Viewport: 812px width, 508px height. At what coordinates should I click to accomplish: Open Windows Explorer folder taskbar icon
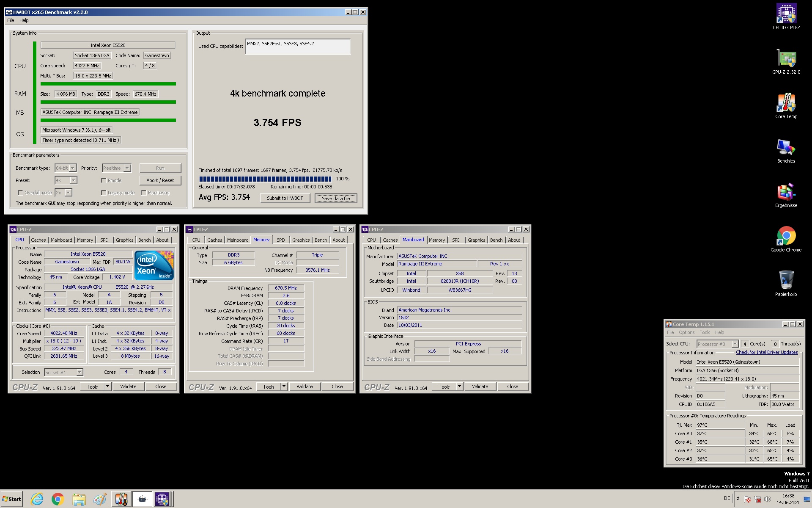pos(79,499)
